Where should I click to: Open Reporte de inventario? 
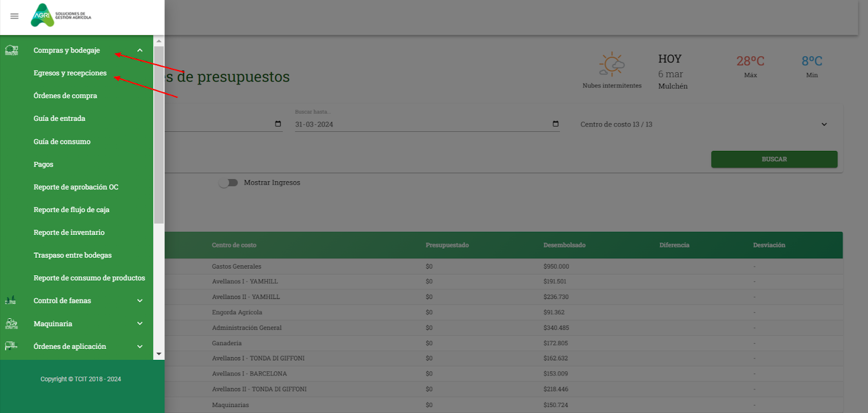(x=69, y=232)
